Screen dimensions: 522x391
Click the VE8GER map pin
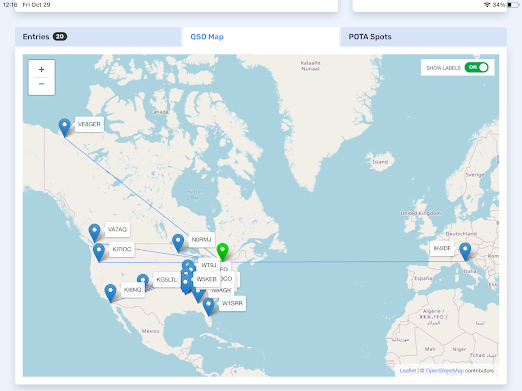64,127
